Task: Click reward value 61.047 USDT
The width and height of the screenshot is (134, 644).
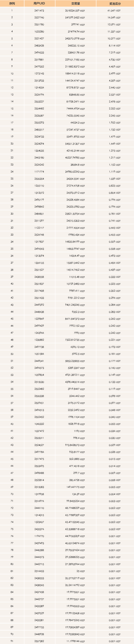Action: (114, 11)
